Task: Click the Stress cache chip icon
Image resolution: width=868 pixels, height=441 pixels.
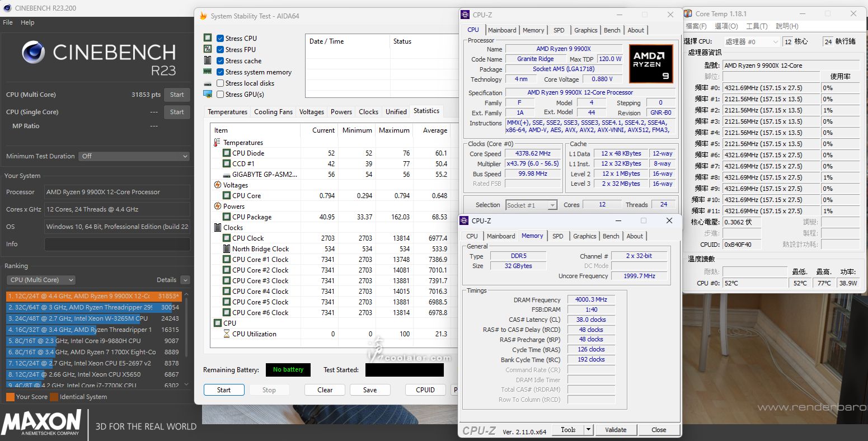Action: point(208,60)
